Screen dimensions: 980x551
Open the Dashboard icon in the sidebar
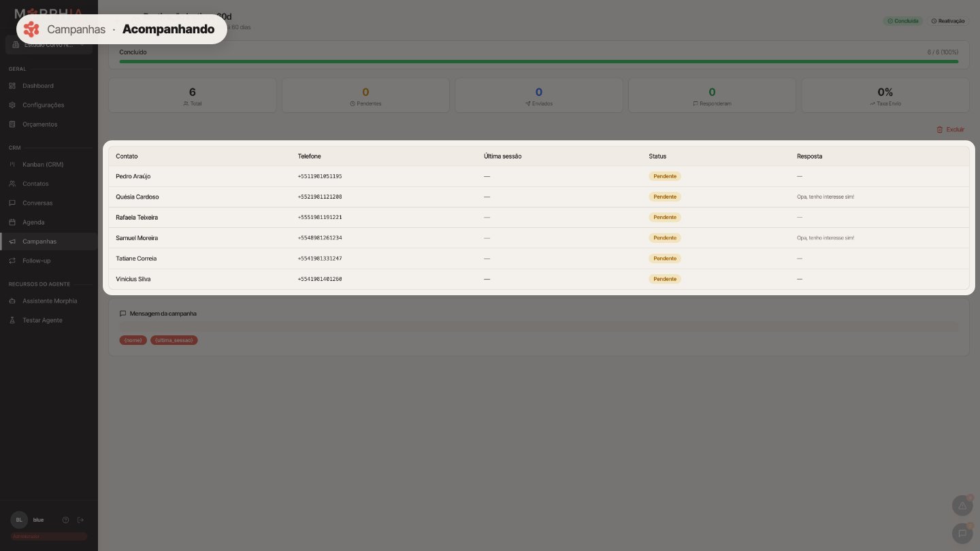(12, 86)
